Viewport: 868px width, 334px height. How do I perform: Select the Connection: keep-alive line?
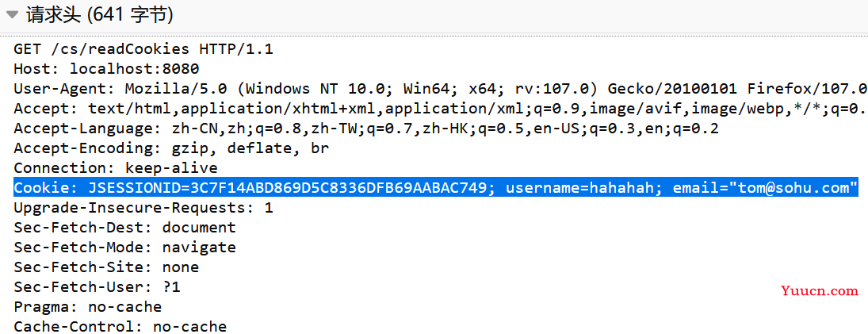[x=116, y=168]
